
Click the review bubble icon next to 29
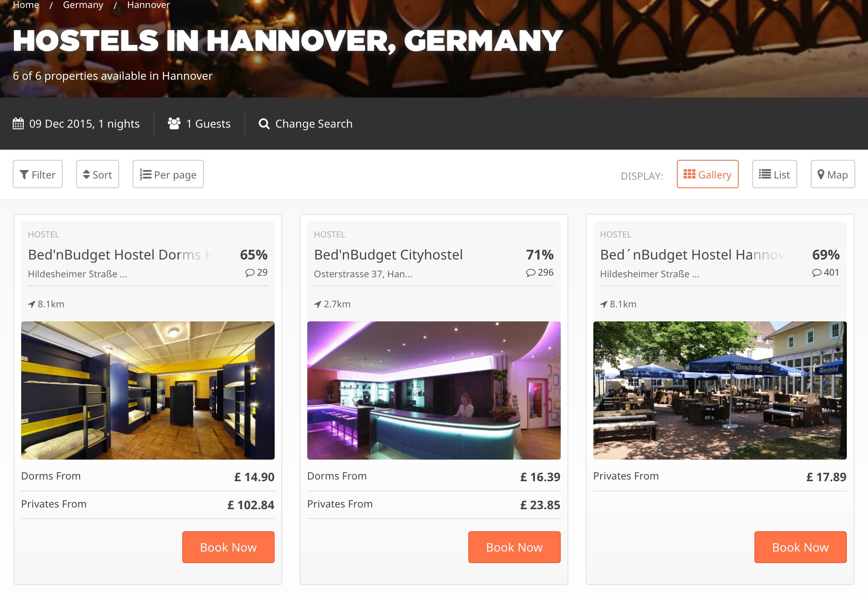pos(250,273)
